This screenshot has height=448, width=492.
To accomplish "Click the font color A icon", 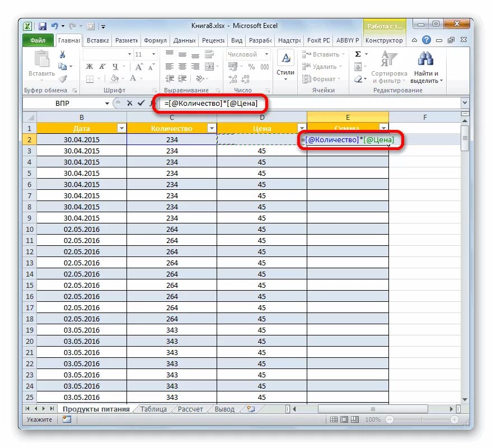I will (x=133, y=78).
